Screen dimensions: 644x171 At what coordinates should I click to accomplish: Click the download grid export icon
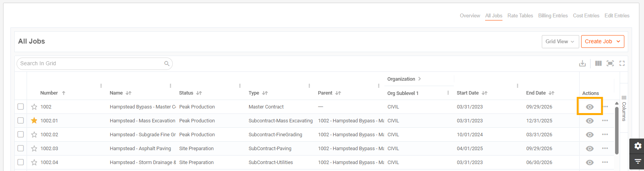click(x=582, y=63)
